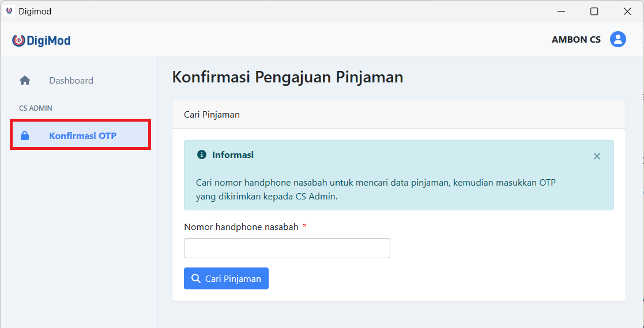Select Konfirmasi OTP in the sidebar
This screenshot has height=328, width=644.
pyautogui.click(x=82, y=136)
